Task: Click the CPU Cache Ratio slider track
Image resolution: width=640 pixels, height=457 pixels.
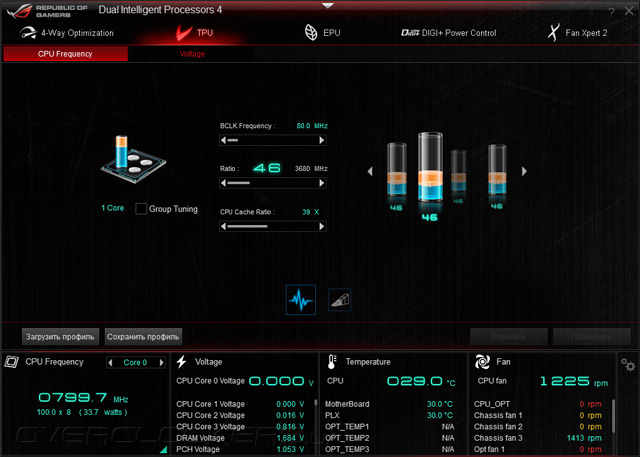Action: (272, 226)
